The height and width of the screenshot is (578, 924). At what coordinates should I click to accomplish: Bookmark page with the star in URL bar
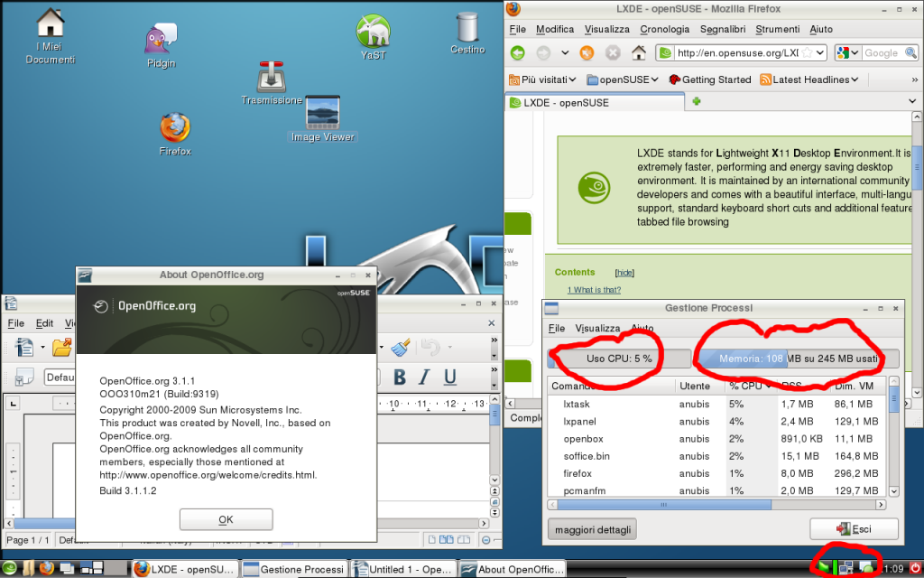807,53
